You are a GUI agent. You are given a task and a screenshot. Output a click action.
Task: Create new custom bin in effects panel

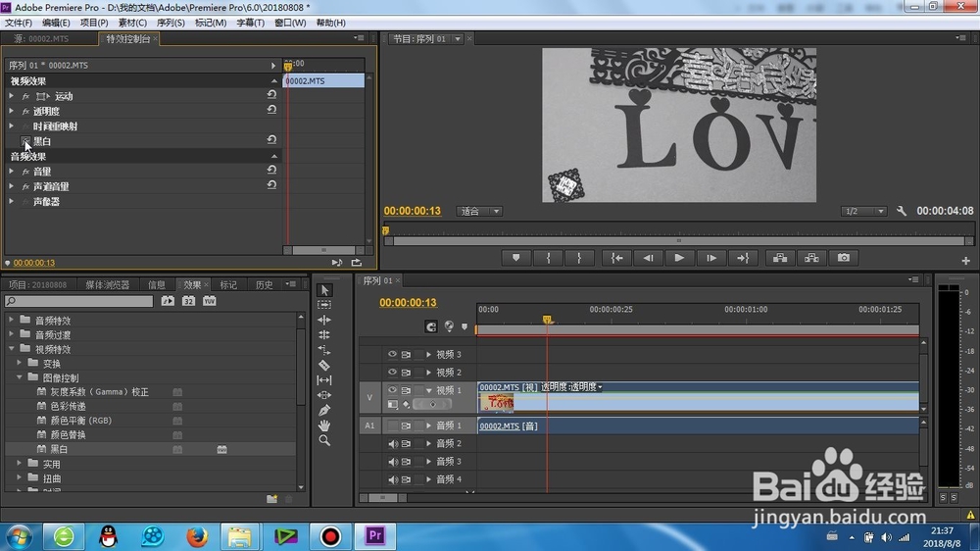271,499
